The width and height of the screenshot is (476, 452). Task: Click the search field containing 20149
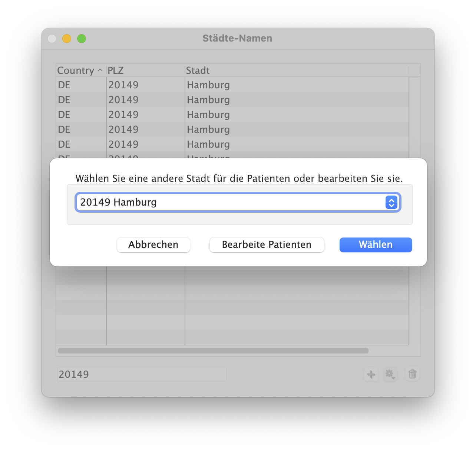click(142, 374)
